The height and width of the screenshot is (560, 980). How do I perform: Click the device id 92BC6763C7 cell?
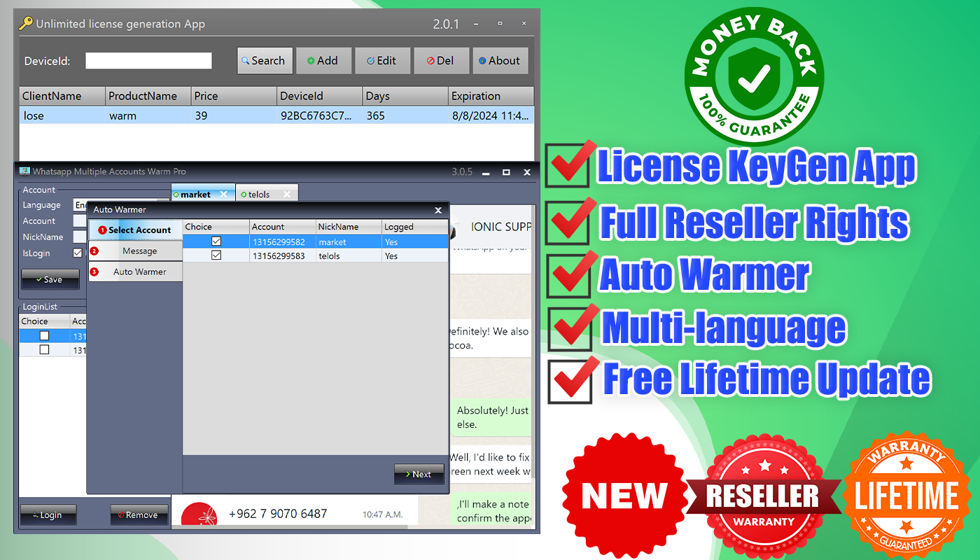tap(319, 115)
